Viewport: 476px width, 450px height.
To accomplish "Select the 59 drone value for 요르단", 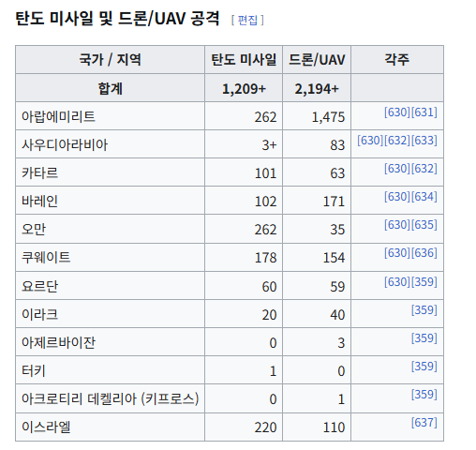I will (337, 287).
